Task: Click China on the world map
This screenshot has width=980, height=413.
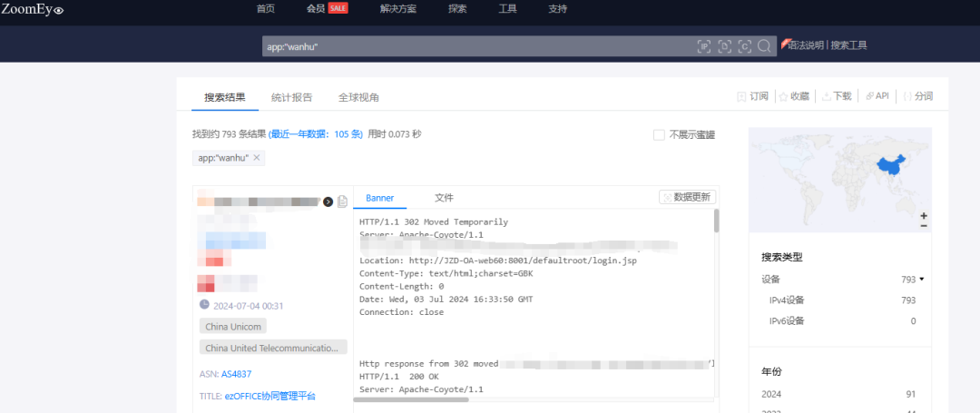Action: [892, 165]
